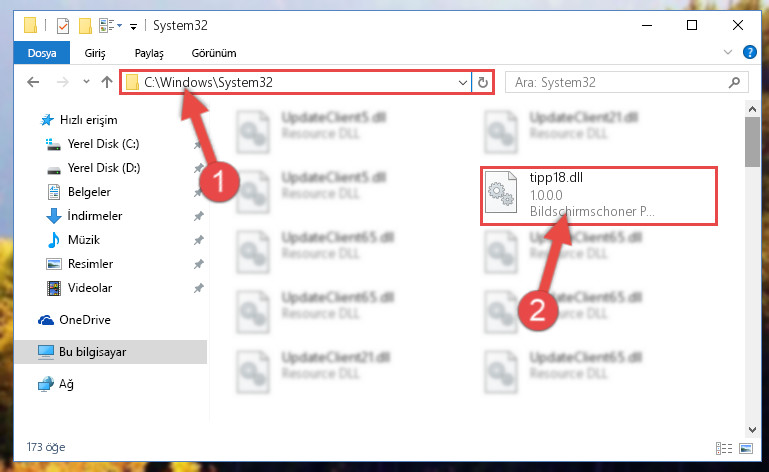The image size is (769, 472).
Task: Click the search magnifier icon
Action: [734, 82]
